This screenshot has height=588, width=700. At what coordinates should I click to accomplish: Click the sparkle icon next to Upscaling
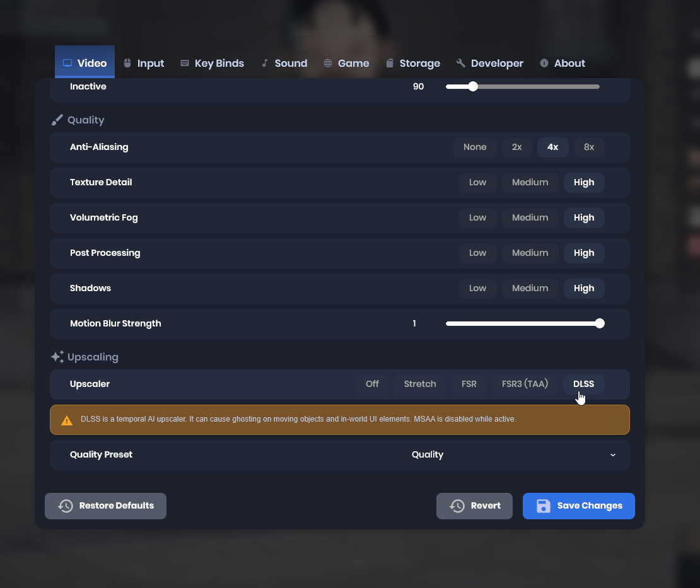pyautogui.click(x=57, y=357)
